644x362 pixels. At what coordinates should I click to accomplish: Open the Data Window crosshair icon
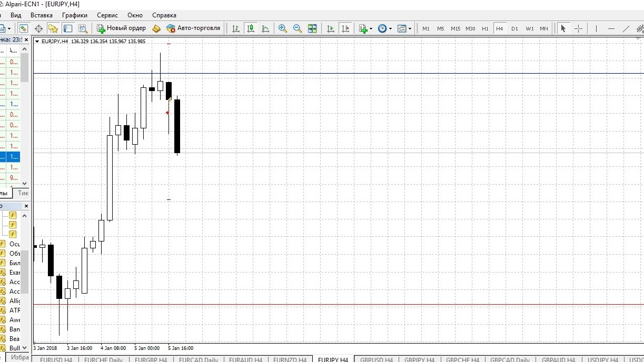38,28
